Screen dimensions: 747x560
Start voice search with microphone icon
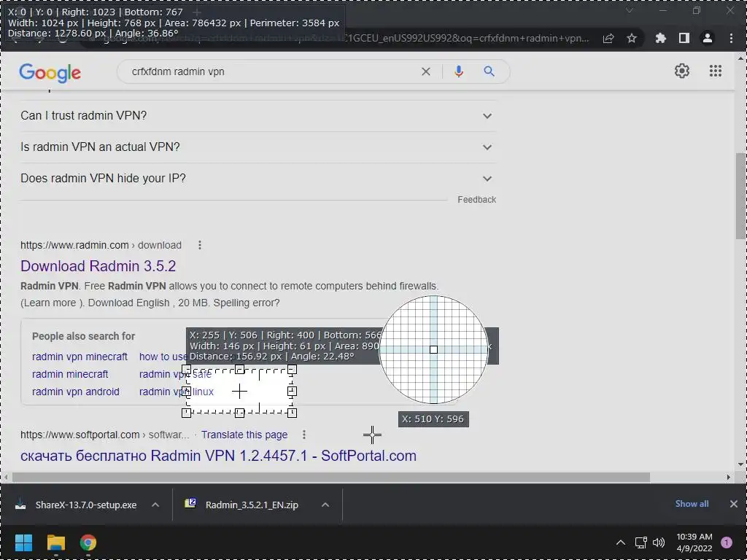[459, 71]
